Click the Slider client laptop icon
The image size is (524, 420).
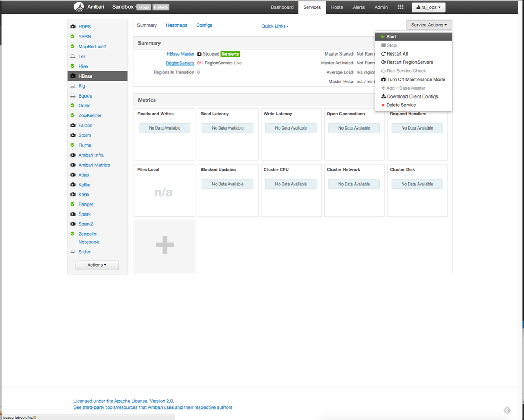coord(72,252)
